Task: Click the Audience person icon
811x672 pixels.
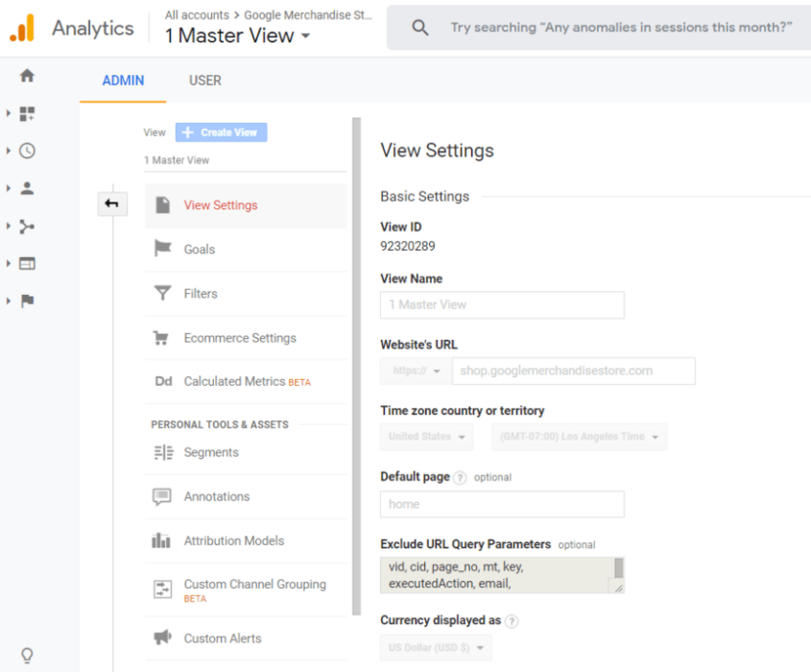Action: click(x=27, y=188)
